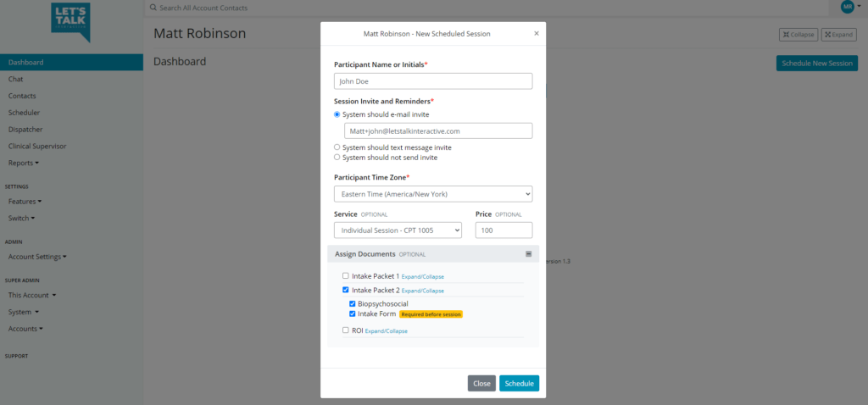Click the Assign Documents section header
Screen dimensions: 868x405
tap(433, 254)
